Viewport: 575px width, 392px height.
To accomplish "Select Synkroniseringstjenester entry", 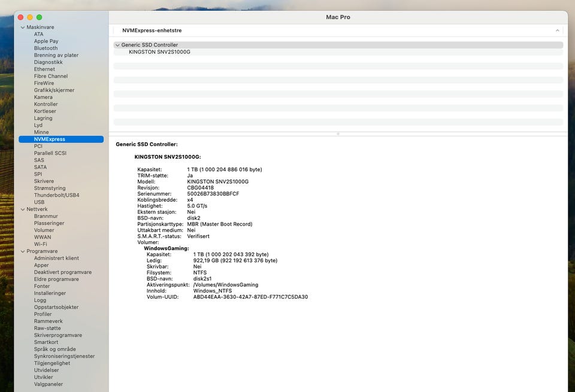I will tap(64, 356).
